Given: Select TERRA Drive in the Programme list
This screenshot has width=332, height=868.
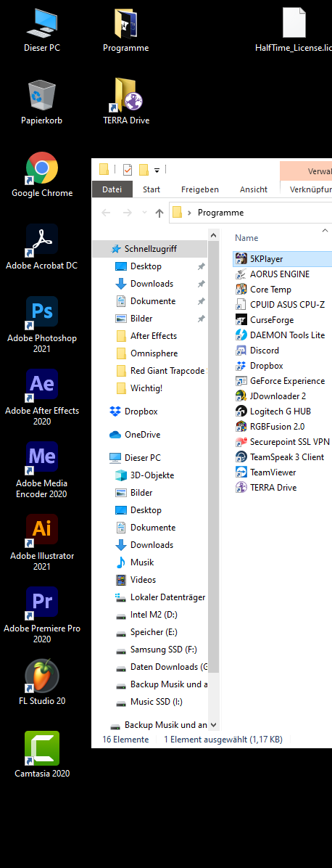Looking at the screenshot, I should click(265, 488).
